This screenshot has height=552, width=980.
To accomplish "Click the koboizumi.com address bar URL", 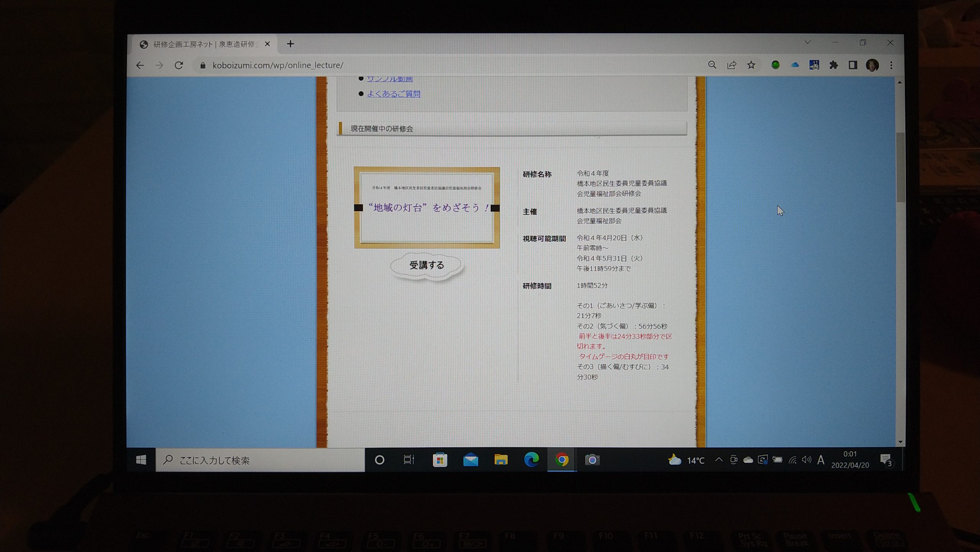I will 278,65.
